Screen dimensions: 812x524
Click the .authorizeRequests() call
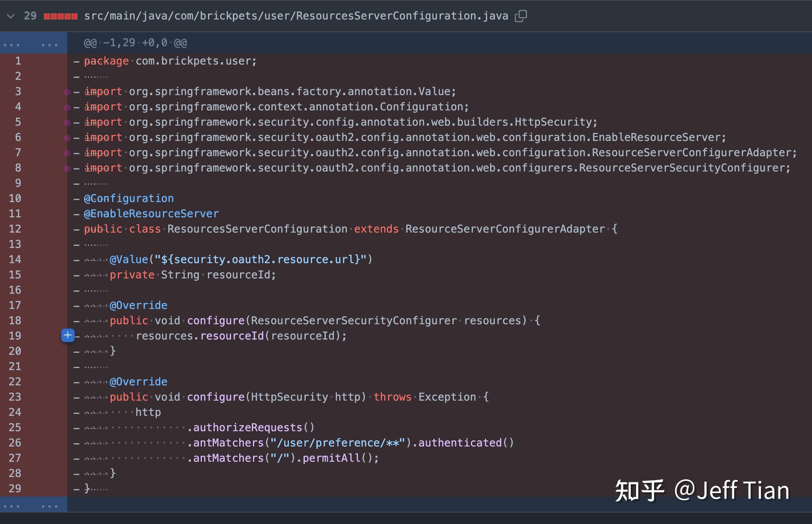pyautogui.click(x=251, y=428)
